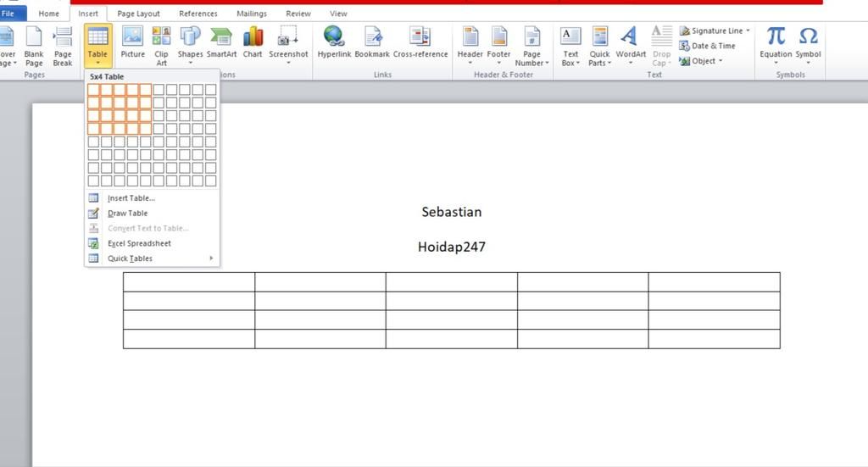The height and width of the screenshot is (467, 868).
Task: Insert WordArt text
Action: coord(631,46)
